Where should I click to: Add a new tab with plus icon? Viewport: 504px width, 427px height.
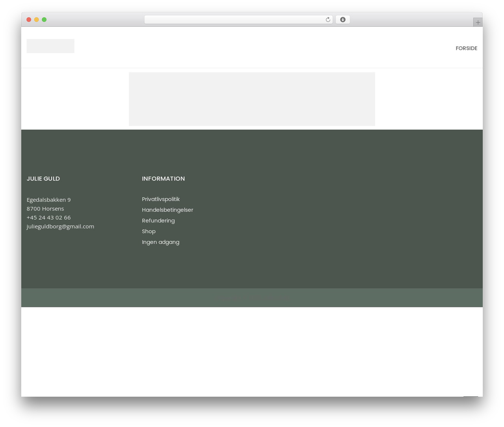point(478,22)
